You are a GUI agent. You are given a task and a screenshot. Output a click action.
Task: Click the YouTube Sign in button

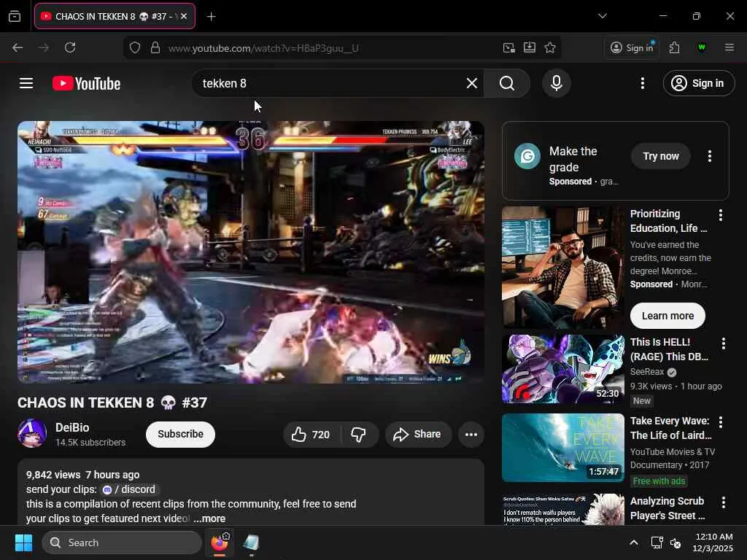click(698, 83)
